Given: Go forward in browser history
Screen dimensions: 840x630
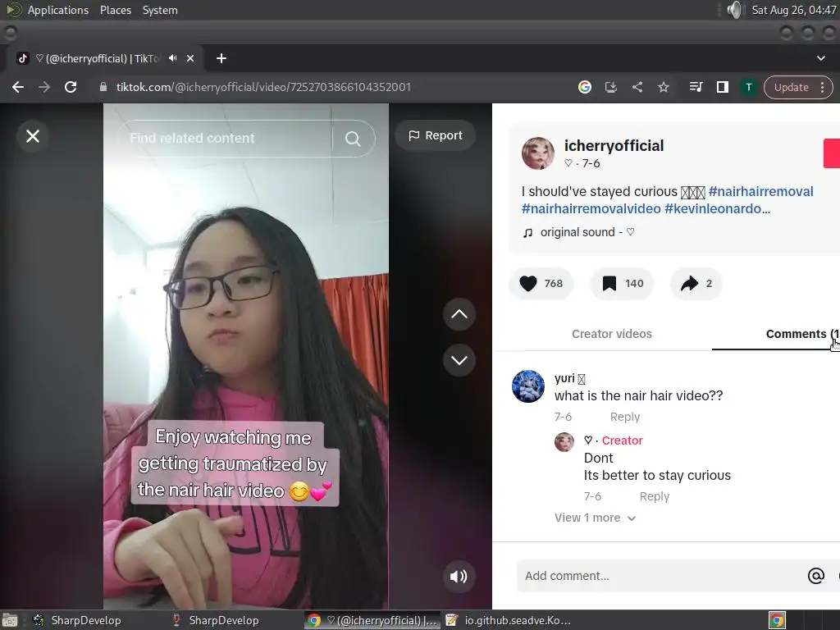Looking at the screenshot, I should pos(44,87).
